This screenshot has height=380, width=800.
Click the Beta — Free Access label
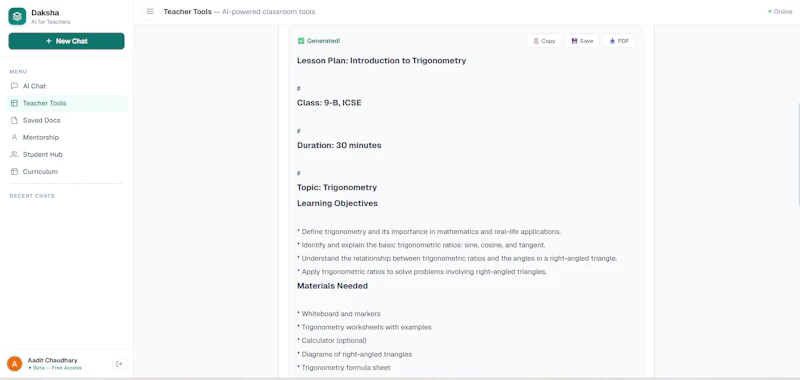(55, 368)
